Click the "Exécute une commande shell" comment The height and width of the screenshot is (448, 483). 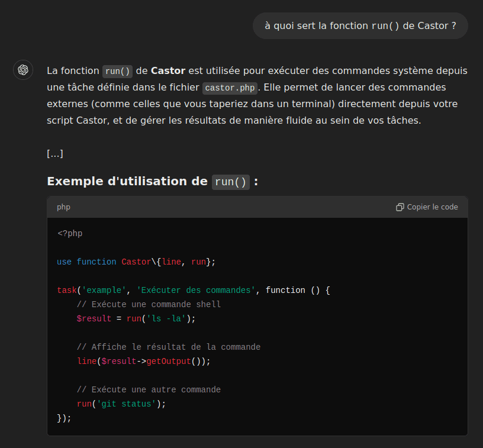pos(149,304)
